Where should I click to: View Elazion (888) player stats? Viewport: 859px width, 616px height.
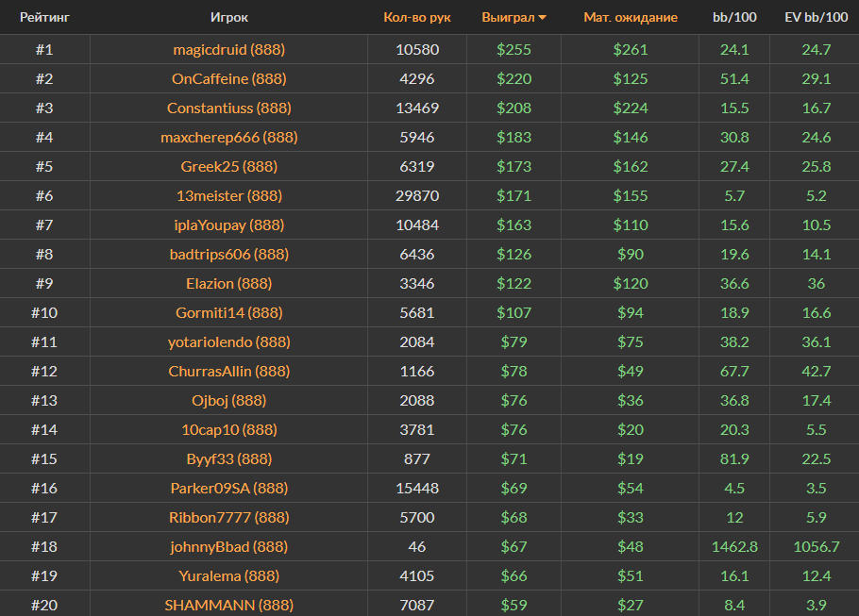pyautogui.click(x=229, y=283)
